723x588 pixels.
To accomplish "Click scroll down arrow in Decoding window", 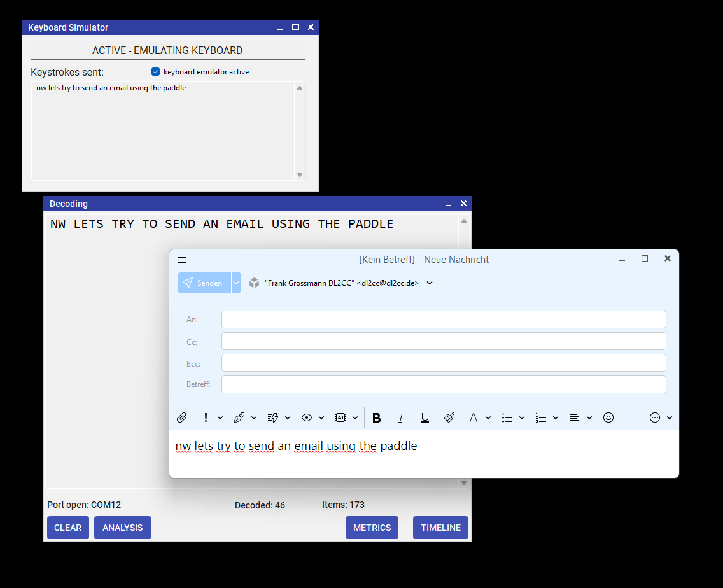I will coord(464,483).
